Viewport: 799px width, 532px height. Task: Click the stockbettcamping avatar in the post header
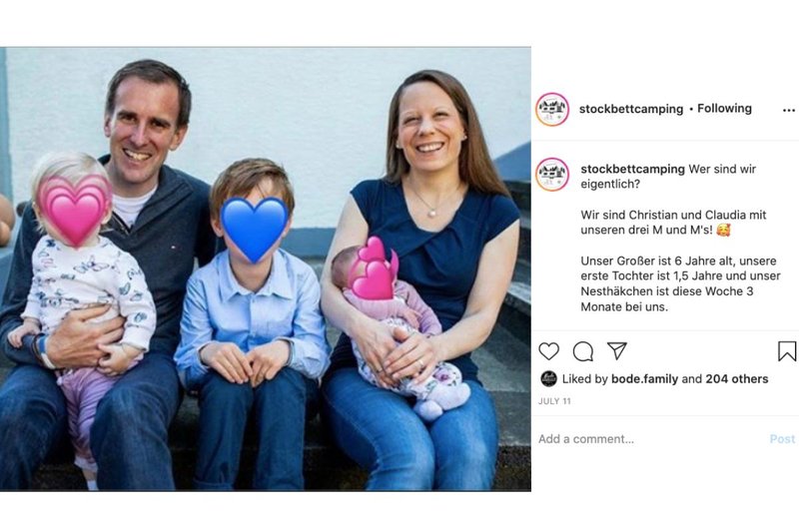coord(552,110)
